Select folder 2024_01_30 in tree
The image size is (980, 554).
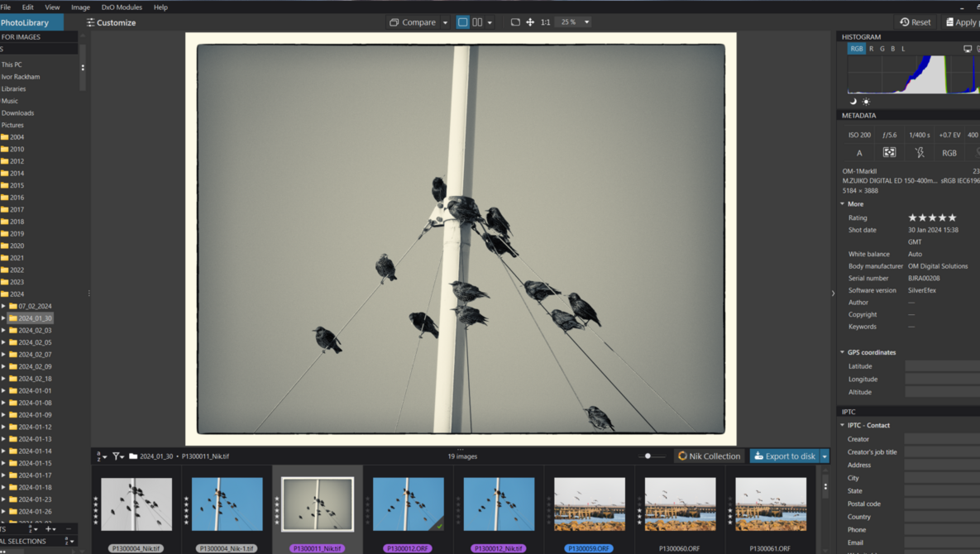point(35,318)
